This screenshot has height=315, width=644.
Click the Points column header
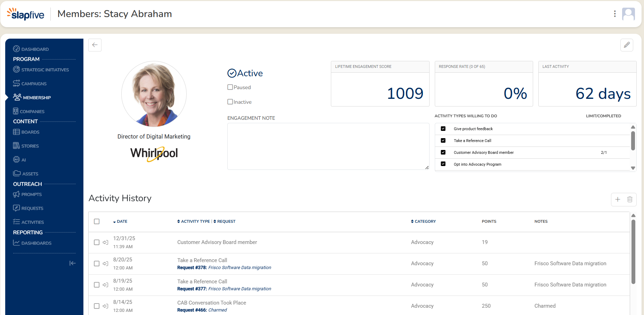pyautogui.click(x=489, y=221)
